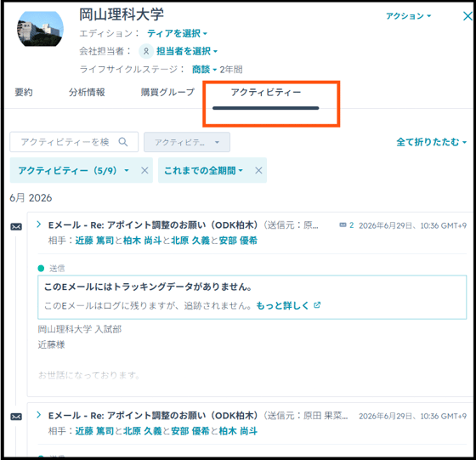Open 近藤 篤司 in first email recipients
The image size is (476, 460).
click(x=94, y=241)
